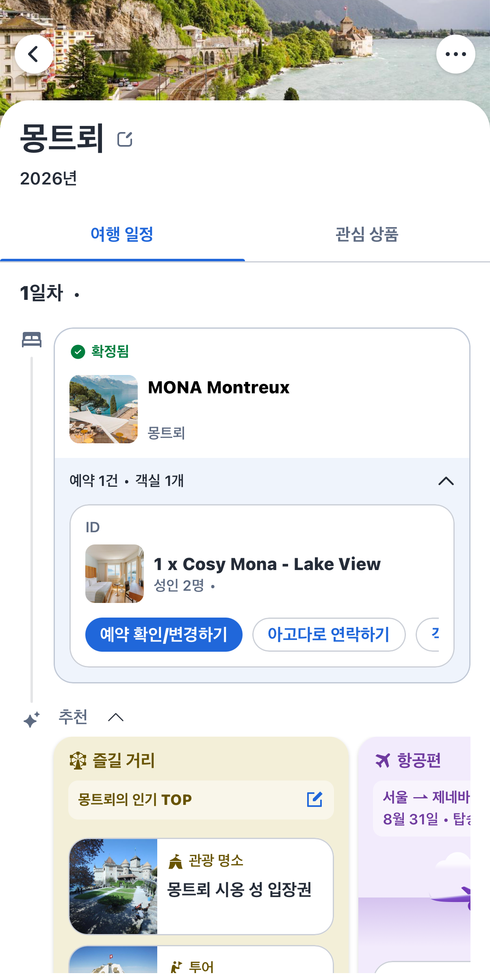The image size is (490, 980).
Task: Open the 서울 → 제네바 flight suggestion
Action: tap(422, 808)
